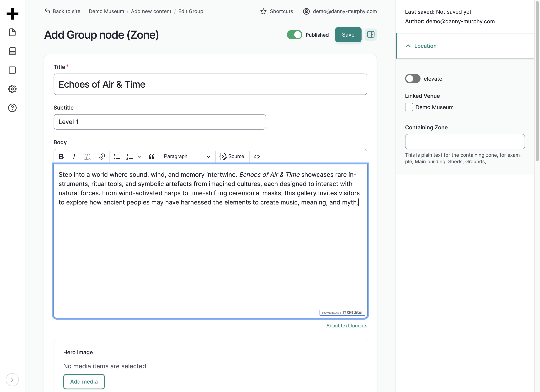540x392 pixels.
Task: Toggle the Published switch off
Action: coord(294,35)
